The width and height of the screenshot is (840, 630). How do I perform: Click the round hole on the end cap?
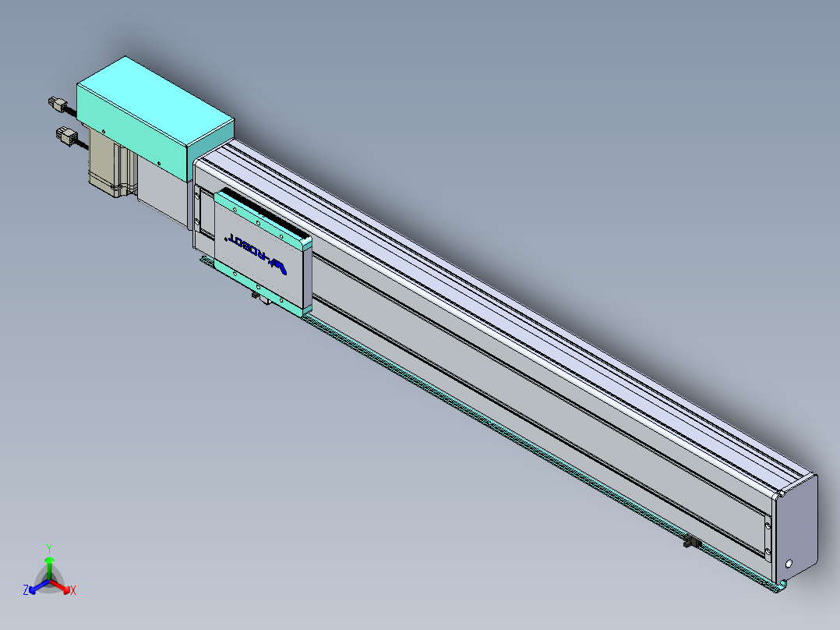pos(790,562)
